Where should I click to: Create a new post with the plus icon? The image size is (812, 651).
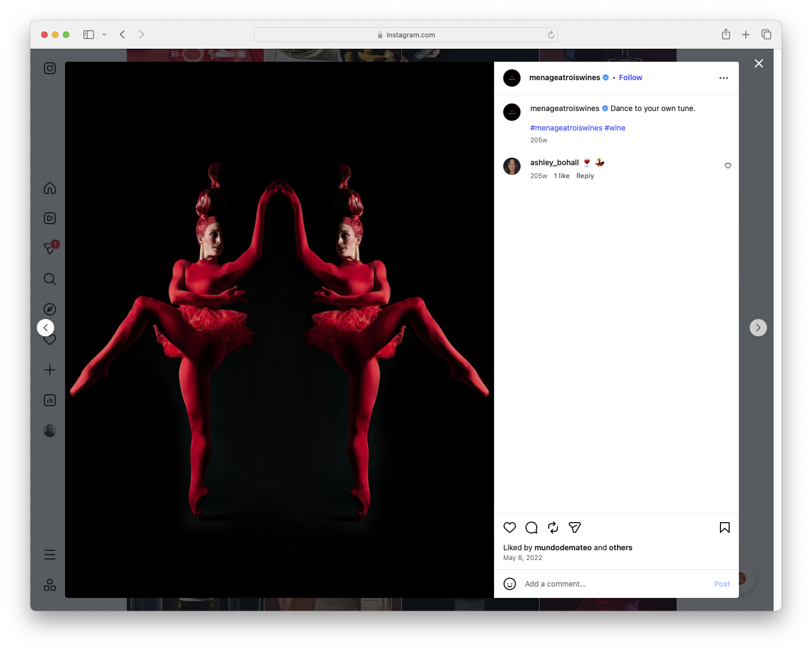coord(49,370)
